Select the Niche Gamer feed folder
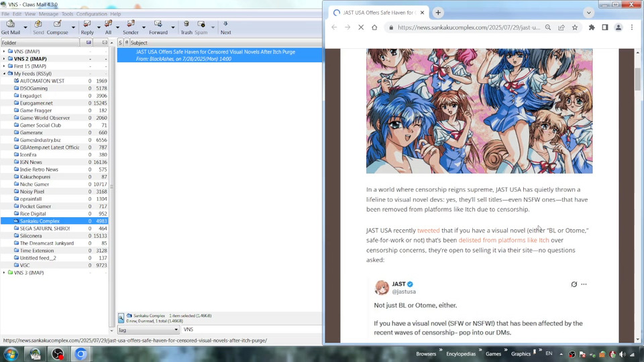The width and height of the screenshot is (644, 362). pos(34,184)
